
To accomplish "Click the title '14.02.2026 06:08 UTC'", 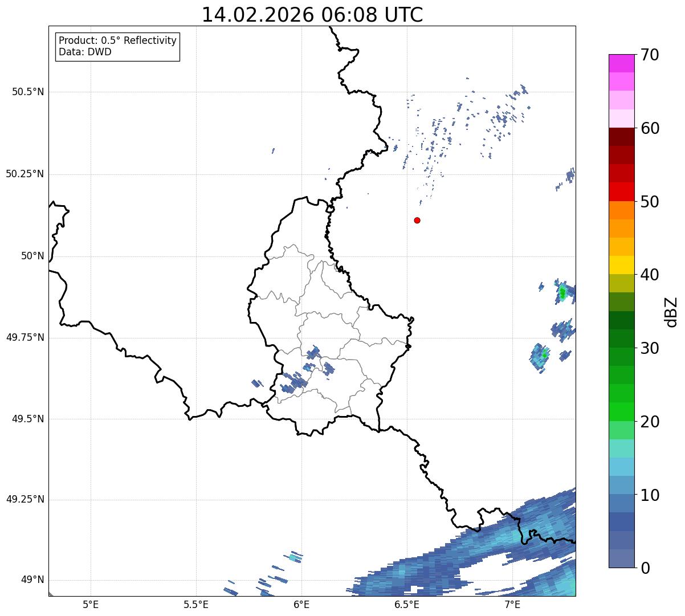I will coord(312,15).
